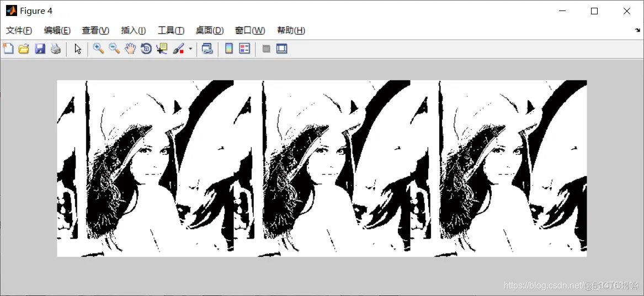Screen dimensions: 644x296
Task: Close the Figure 4 window
Action: click(627, 11)
